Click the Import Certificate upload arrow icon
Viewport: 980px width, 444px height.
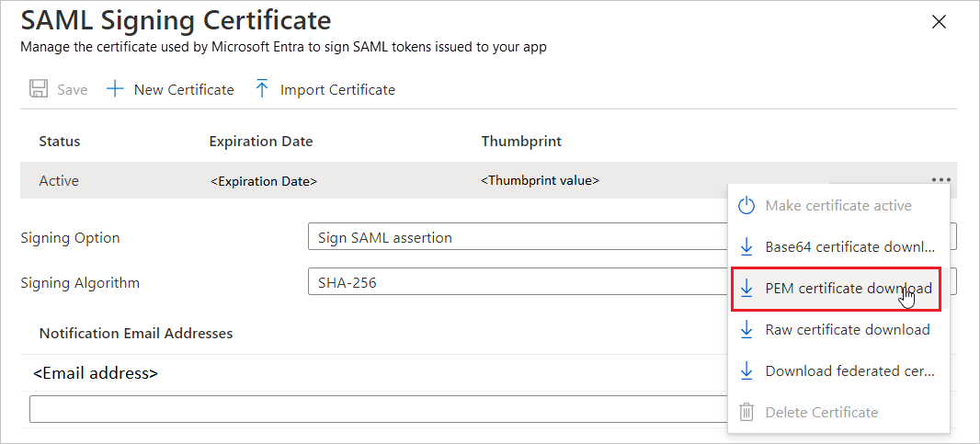pos(262,89)
